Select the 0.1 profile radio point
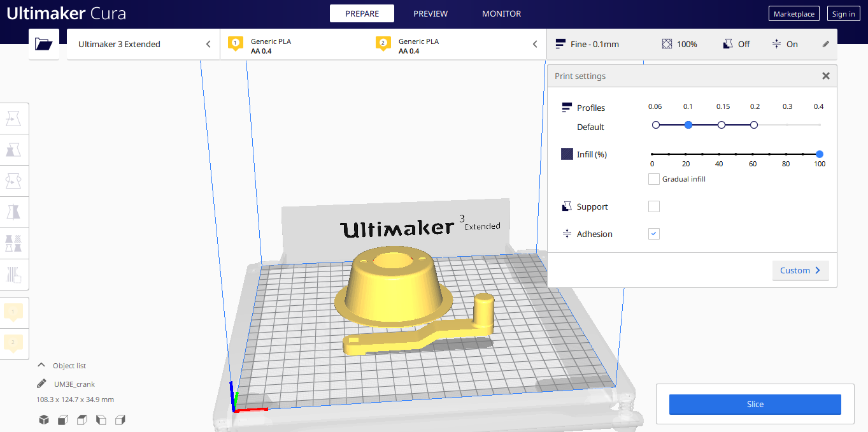 click(688, 125)
